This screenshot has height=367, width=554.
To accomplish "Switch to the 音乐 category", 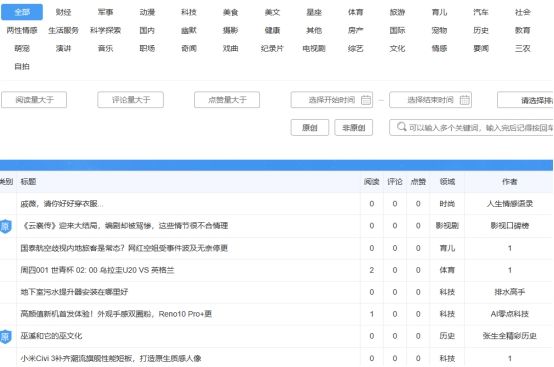I will [105, 48].
